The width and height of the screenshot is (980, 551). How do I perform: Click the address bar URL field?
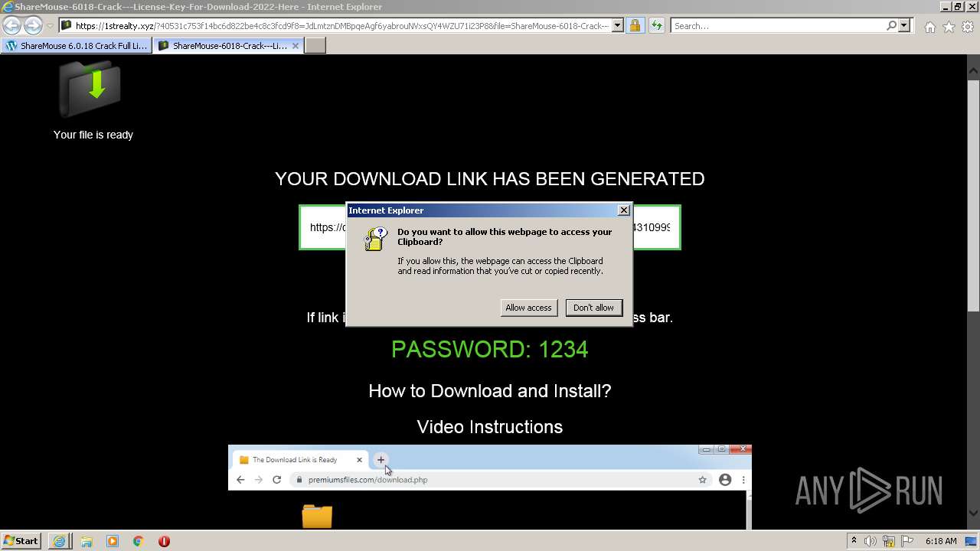(x=342, y=26)
